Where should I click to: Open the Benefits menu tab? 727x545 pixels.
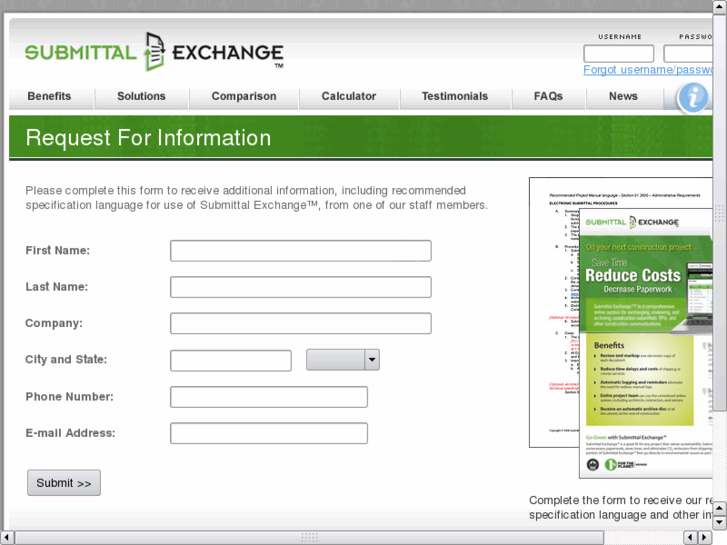[x=49, y=96]
